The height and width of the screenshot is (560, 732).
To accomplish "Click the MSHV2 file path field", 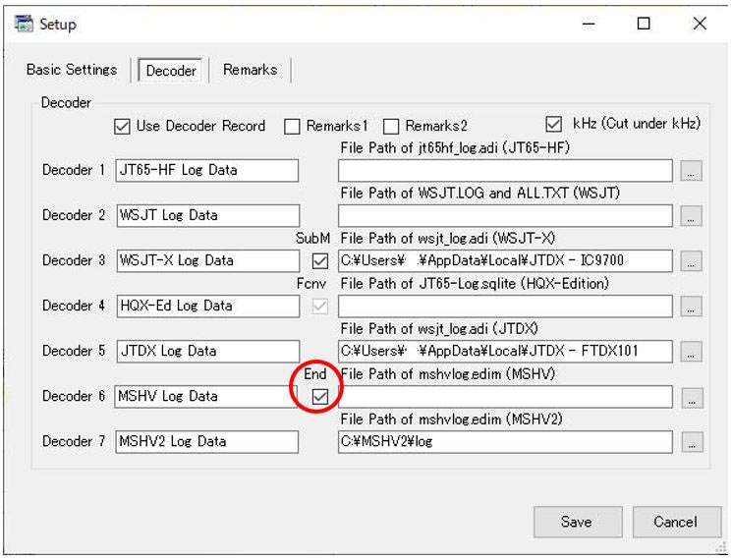I will pyautogui.click(x=505, y=442).
